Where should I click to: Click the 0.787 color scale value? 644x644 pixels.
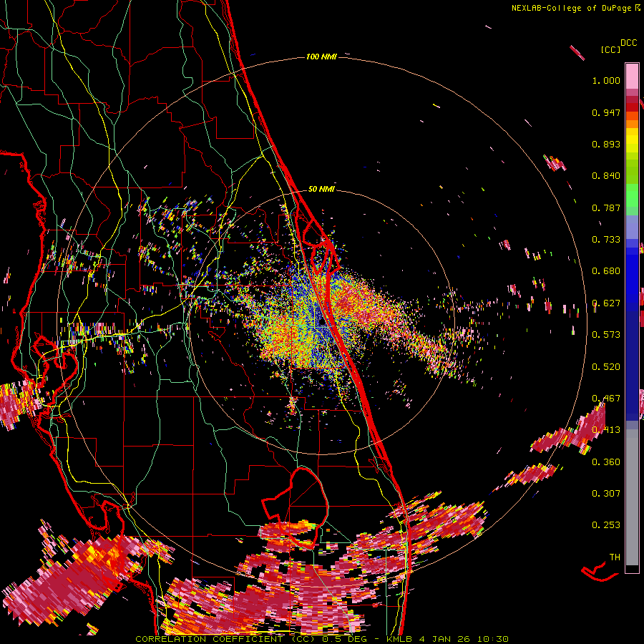coord(606,208)
